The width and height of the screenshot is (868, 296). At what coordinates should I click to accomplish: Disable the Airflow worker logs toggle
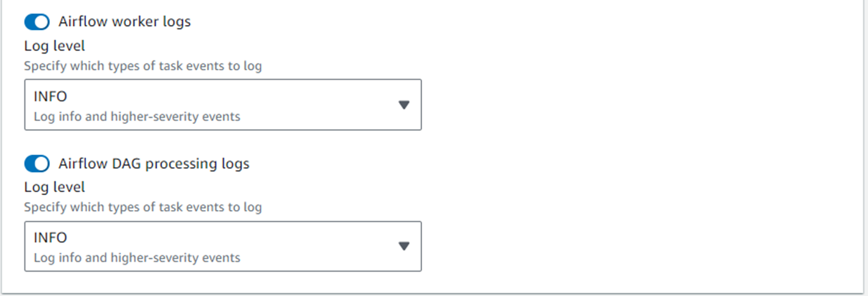click(x=37, y=22)
